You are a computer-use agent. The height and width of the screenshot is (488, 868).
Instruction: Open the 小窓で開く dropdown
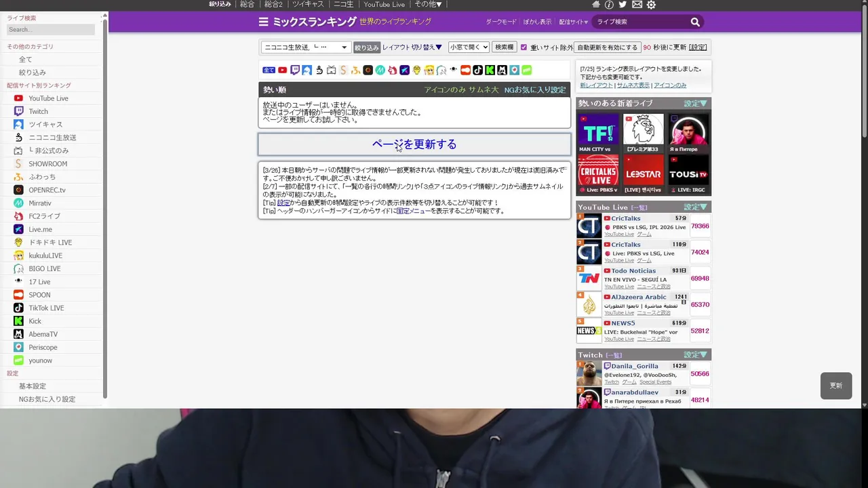(x=469, y=47)
